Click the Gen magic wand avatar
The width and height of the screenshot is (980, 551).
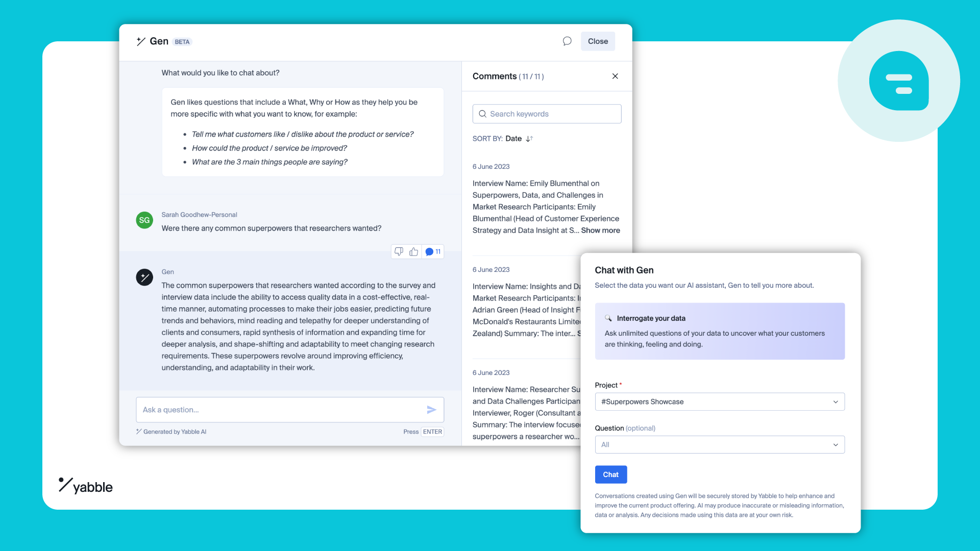pyautogui.click(x=144, y=278)
